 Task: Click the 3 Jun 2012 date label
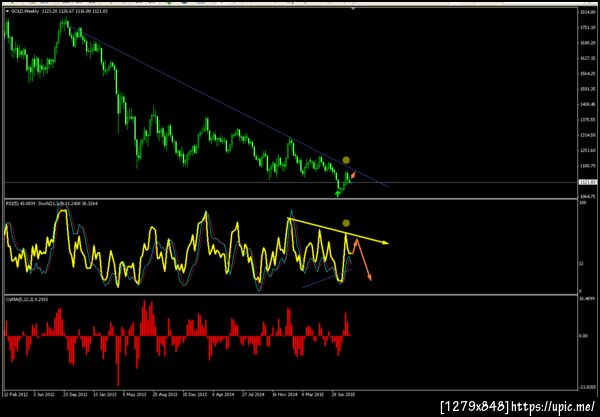click(x=44, y=394)
